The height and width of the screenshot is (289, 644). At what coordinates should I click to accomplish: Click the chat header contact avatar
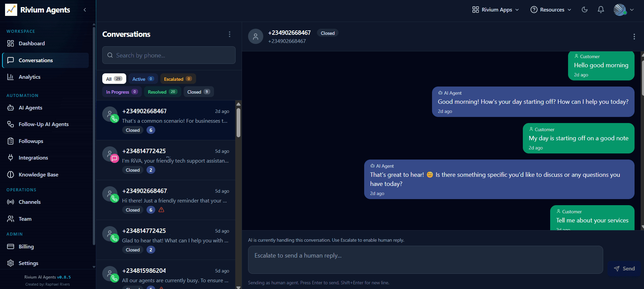pos(256,37)
